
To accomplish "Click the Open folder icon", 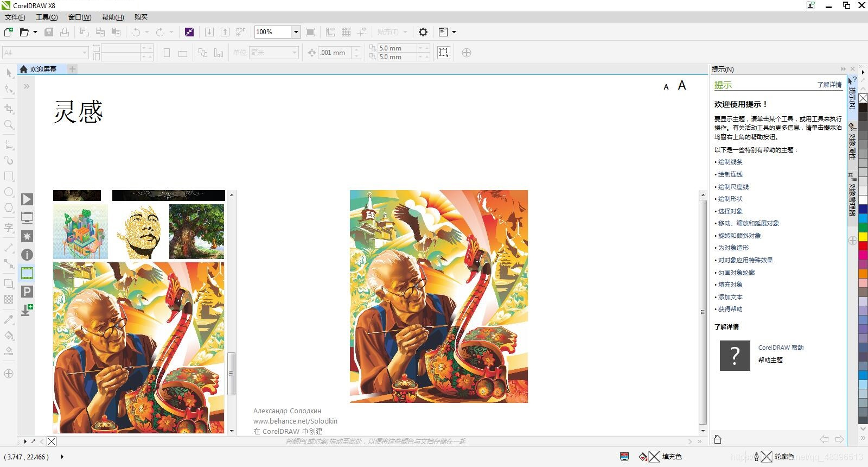I will tap(24, 32).
